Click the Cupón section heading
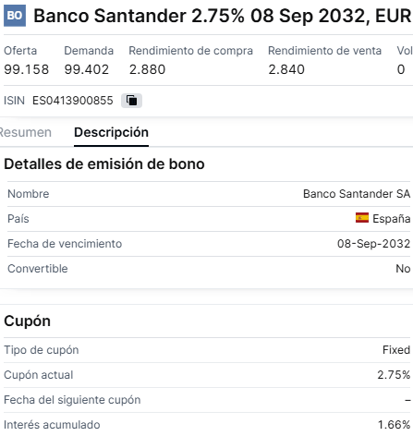413x436 pixels. click(27, 321)
